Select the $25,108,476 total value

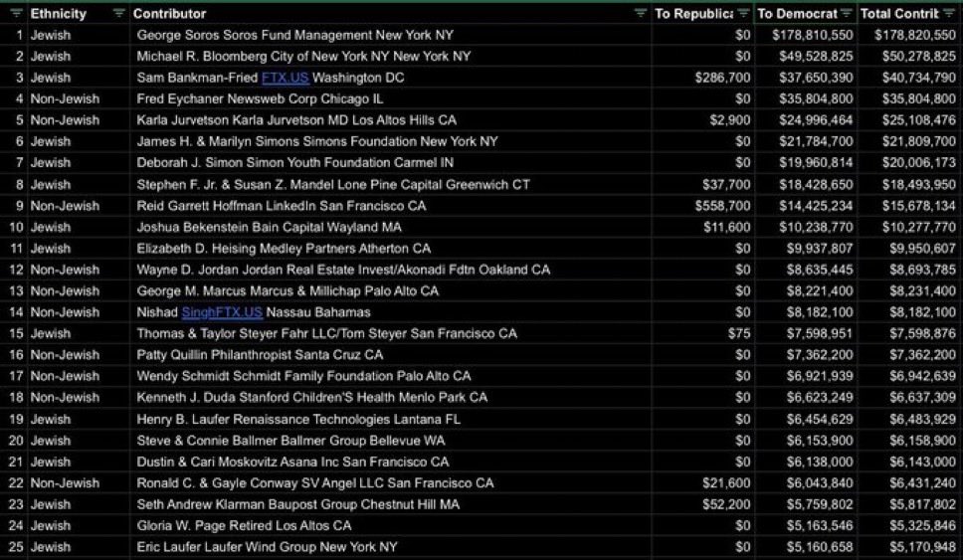click(x=919, y=120)
